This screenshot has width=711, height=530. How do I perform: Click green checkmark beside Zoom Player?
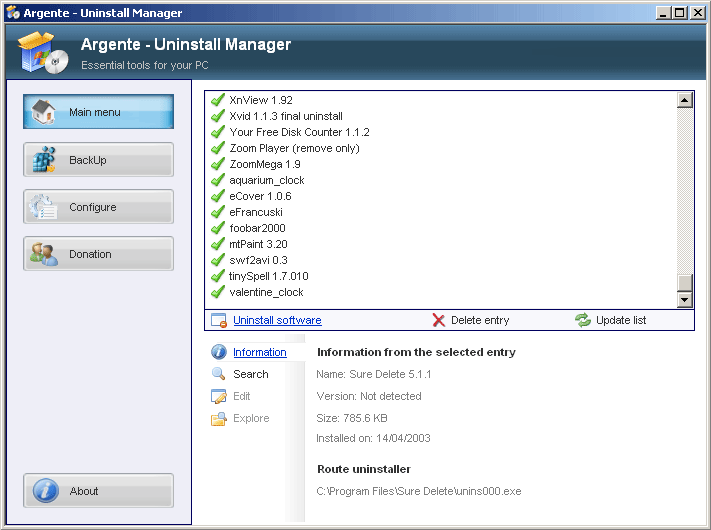[218, 148]
